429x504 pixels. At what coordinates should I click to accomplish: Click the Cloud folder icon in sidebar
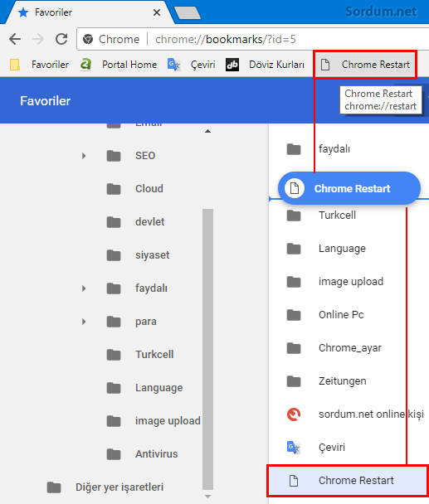(x=114, y=189)
